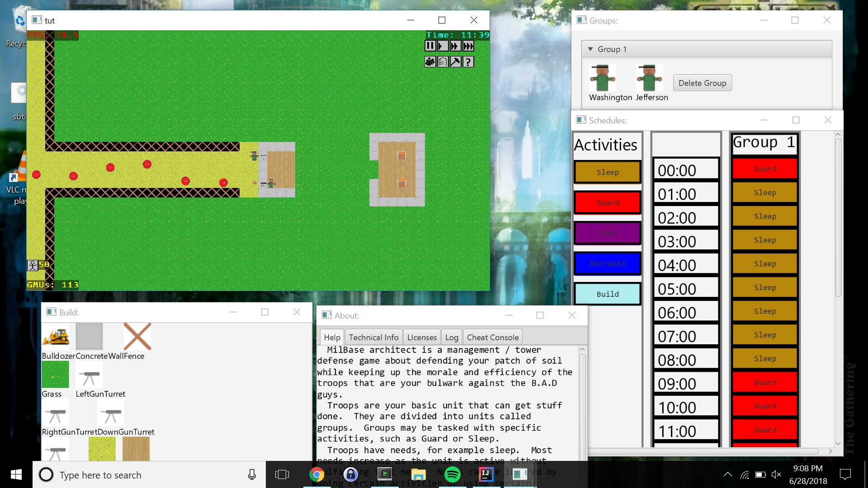
Task: Collapse the Group 1 pane
Action: click(x=590, y=49)
